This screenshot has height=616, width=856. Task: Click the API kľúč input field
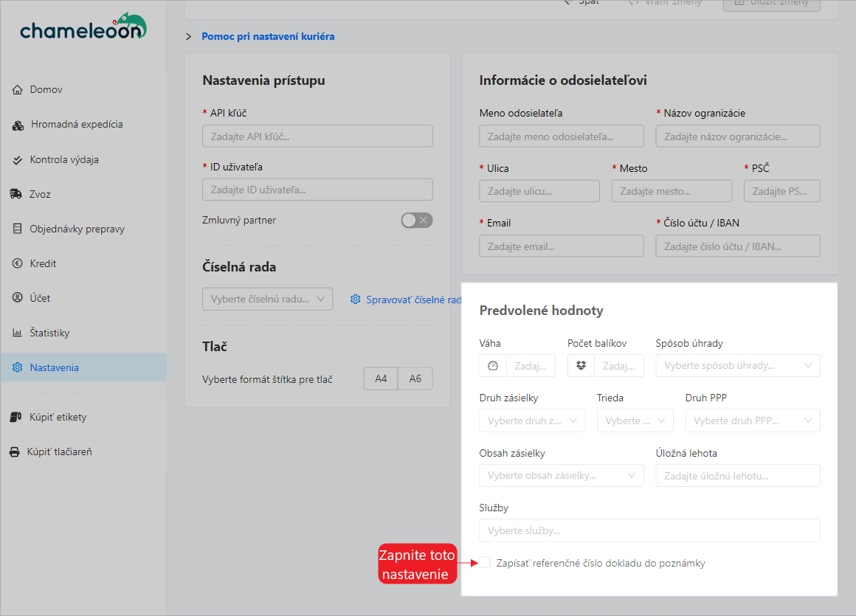[317, 136]
